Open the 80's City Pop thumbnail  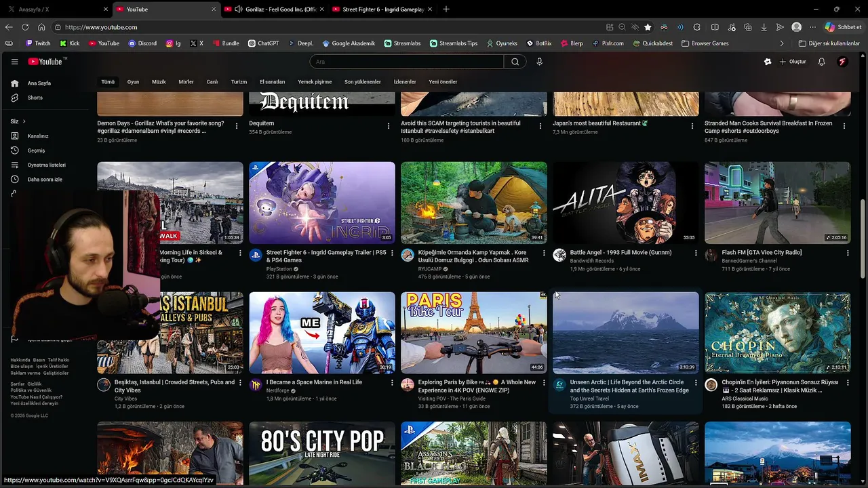(322, 453)
